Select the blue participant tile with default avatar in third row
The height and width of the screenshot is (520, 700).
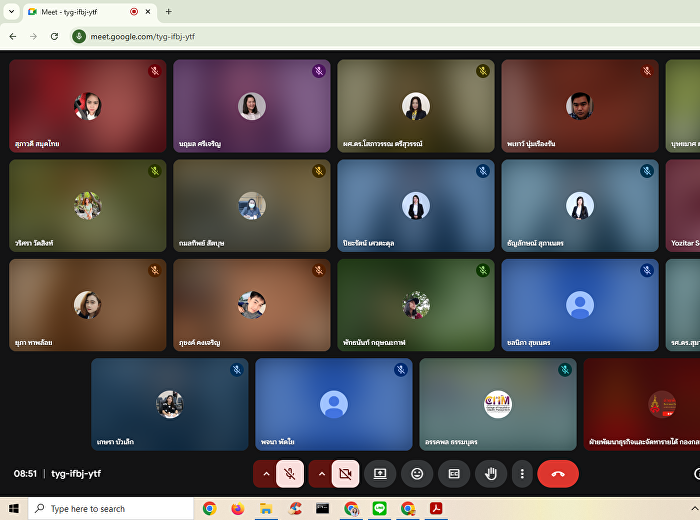point(579,305)
